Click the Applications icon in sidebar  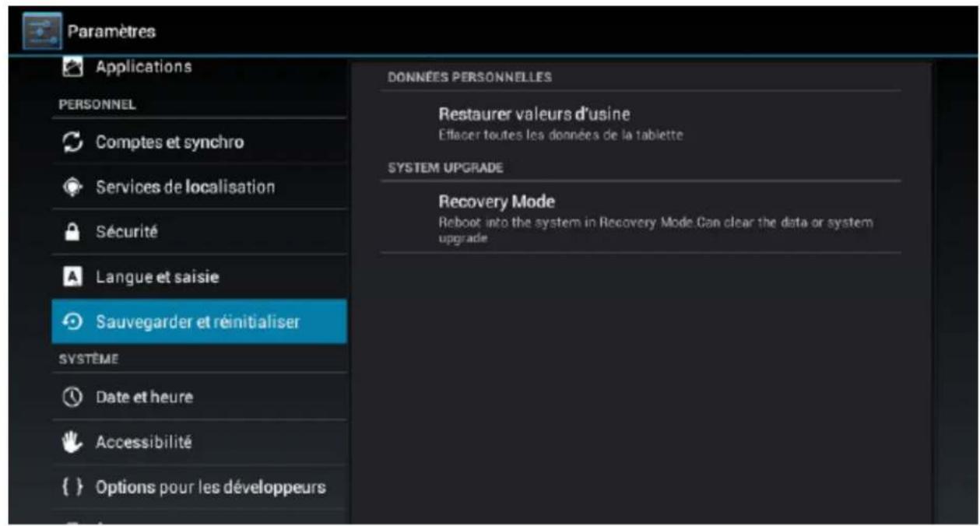(72, 68)
